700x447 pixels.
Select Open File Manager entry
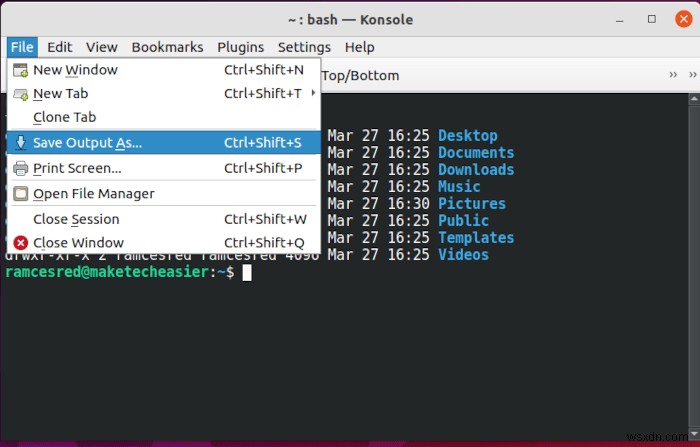(164, 194)
